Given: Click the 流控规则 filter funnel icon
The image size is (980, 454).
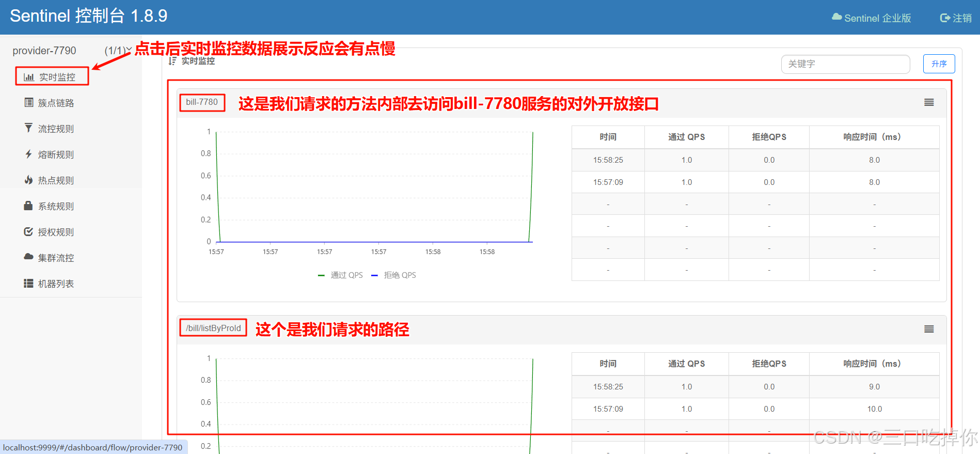Looking at the screenshot, I should pos(28,128).
